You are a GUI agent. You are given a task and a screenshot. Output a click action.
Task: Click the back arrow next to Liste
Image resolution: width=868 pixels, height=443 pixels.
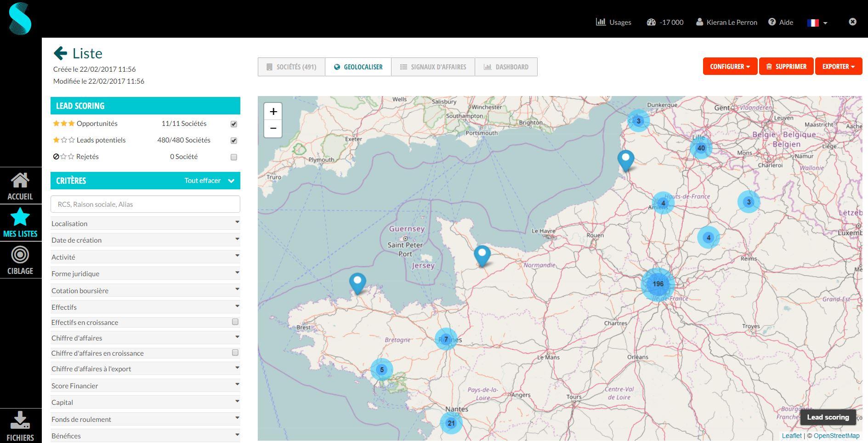coord(60,53)
